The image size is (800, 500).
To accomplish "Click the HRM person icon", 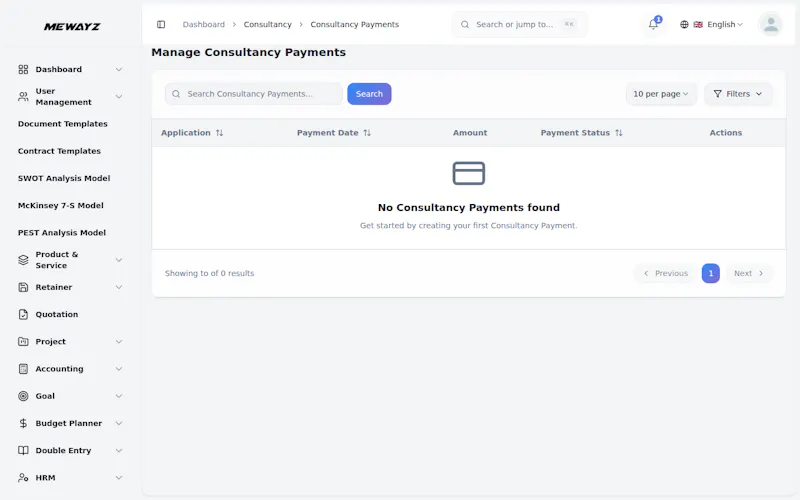I will click(x=23, y=478).
